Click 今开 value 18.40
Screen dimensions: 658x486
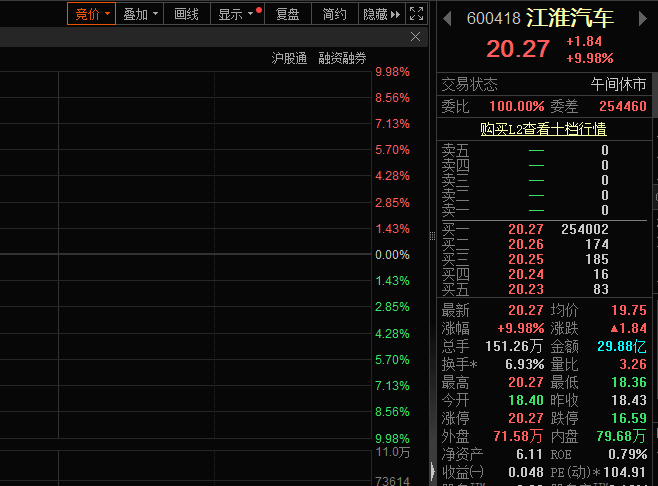pos(526,400)
